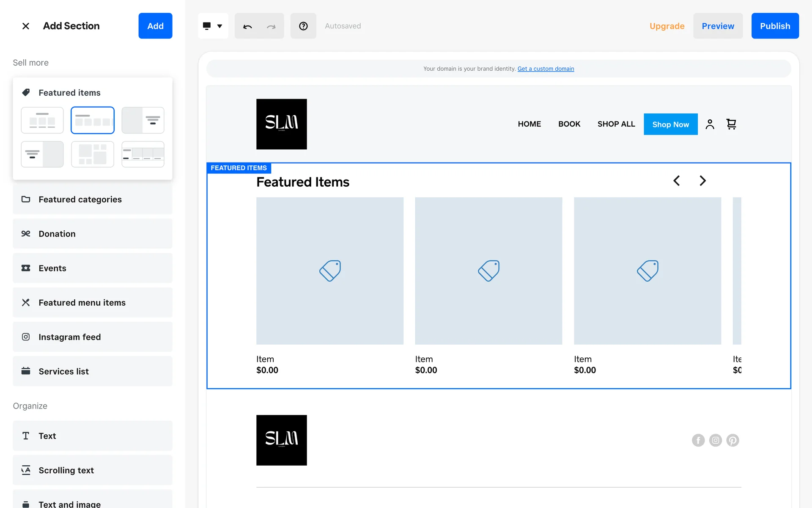This screenshot has width=812, height=508.
Task: Expand the Featured categories section option
Action: [x=93, y=199]
